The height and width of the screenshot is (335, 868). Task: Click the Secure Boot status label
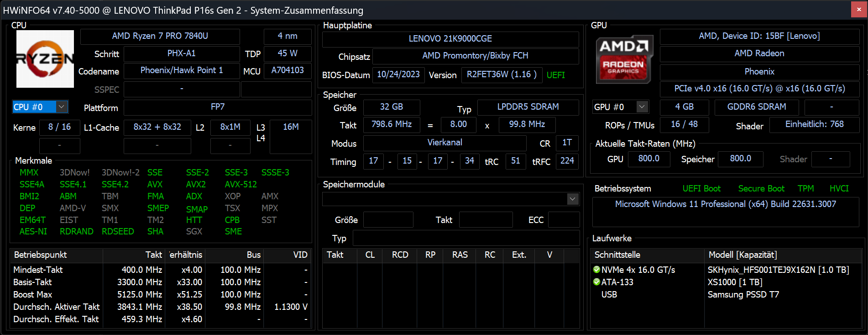761,189
